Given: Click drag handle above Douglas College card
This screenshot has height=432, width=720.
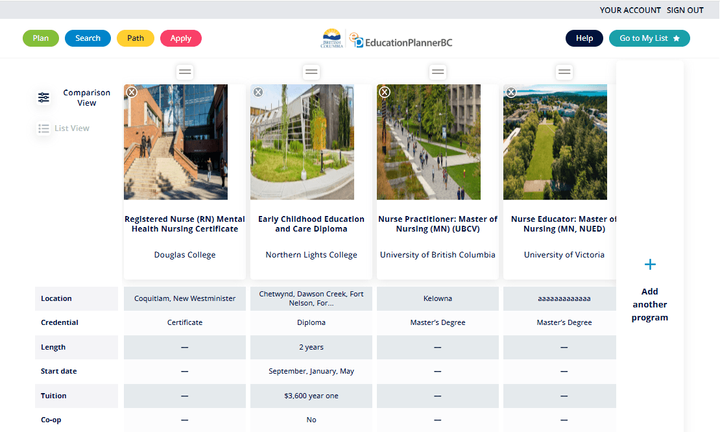Looking at the screenshot, I should pyautogui.click(x=185, y=72).
